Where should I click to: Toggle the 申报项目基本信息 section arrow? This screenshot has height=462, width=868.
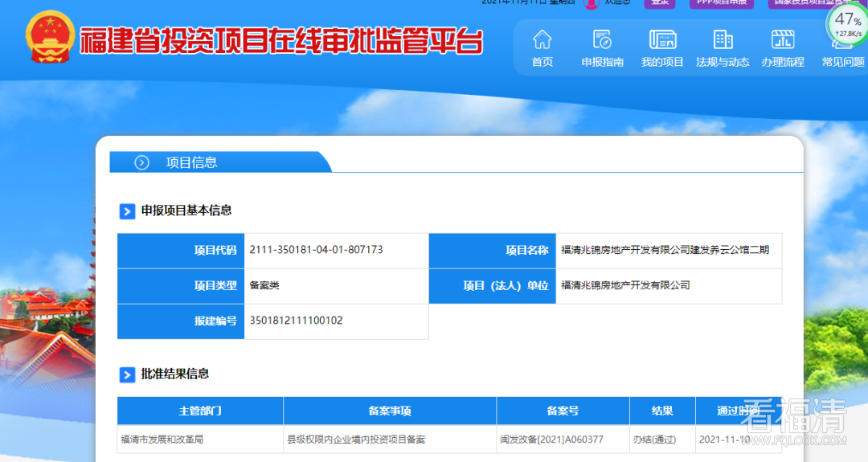127,211
